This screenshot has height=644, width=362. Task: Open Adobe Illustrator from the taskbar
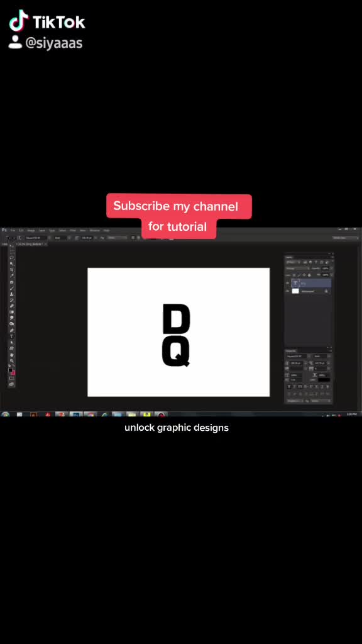(34, 415)
